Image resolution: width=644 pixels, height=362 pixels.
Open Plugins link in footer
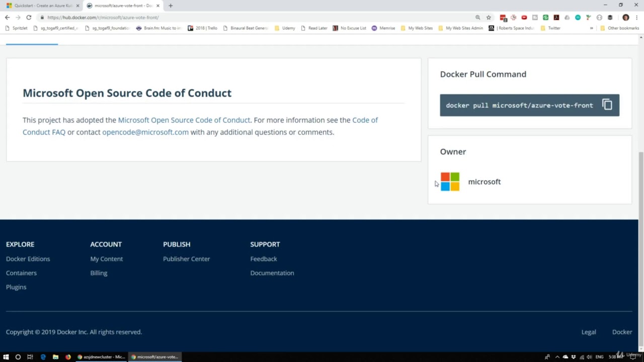click(x=16, y=287)
